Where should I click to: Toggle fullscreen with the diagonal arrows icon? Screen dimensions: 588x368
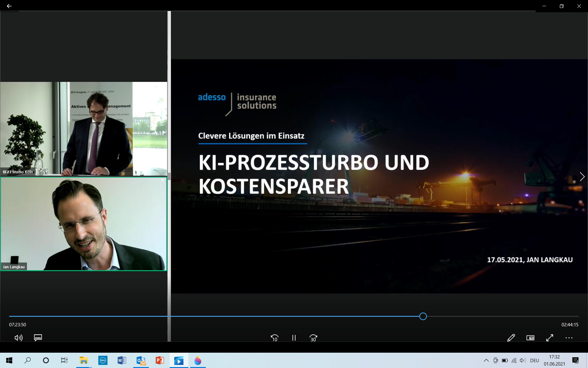(x=550, y=338)
